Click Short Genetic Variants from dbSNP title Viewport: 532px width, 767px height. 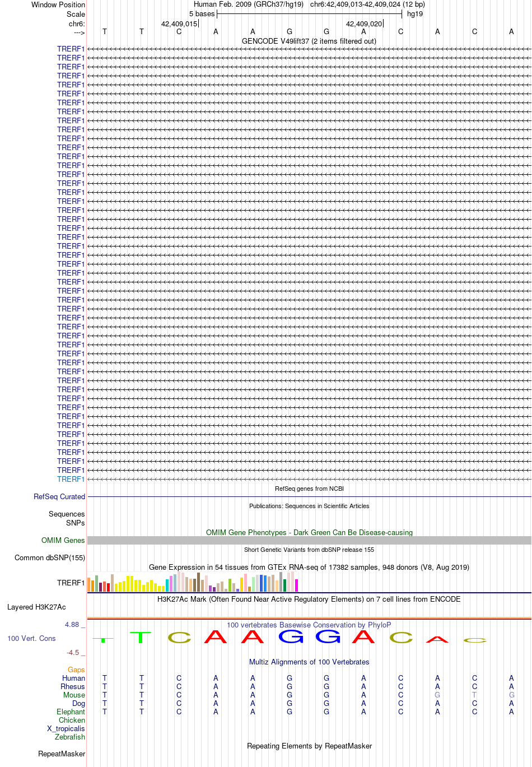(309, 550)
